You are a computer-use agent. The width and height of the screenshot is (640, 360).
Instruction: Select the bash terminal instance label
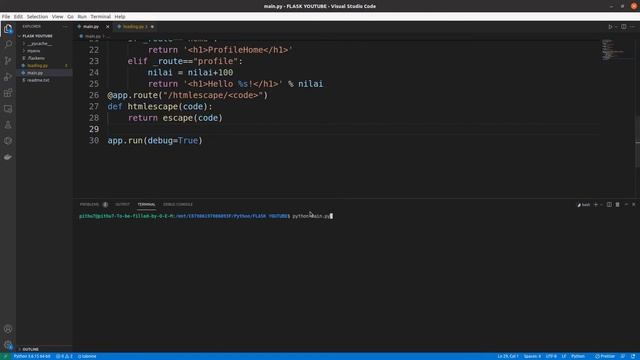point(584,205)
